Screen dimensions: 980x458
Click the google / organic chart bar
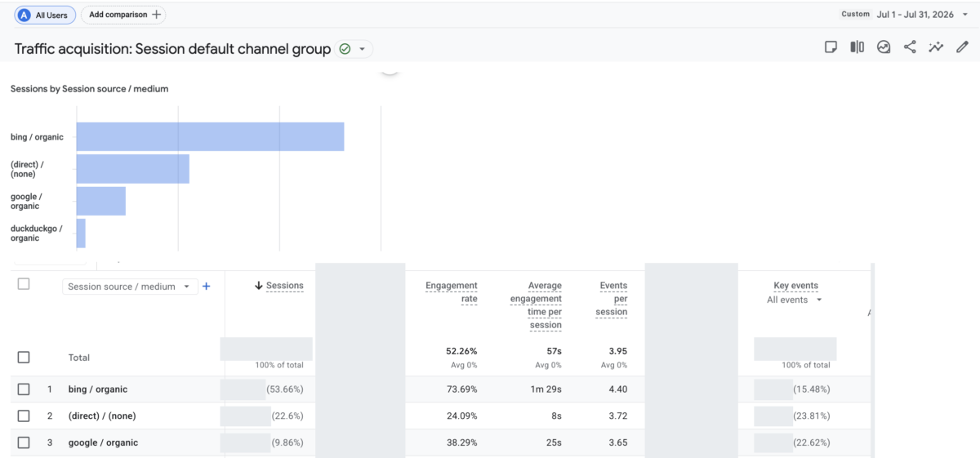tap(101, 201)
